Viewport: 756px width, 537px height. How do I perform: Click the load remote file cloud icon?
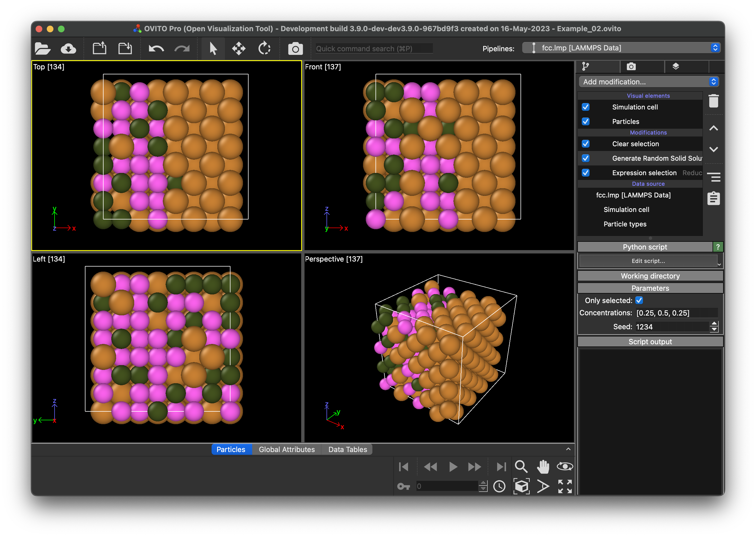(x=68, y=49)
